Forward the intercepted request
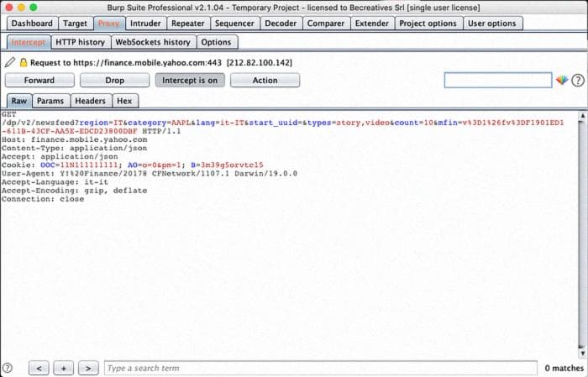588x377 pixels. point(39,81)
